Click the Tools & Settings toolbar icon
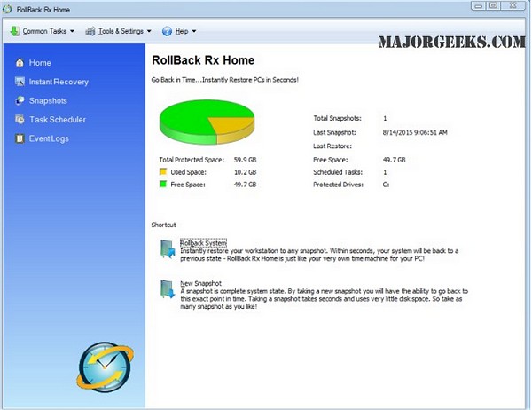 [90, 31]
